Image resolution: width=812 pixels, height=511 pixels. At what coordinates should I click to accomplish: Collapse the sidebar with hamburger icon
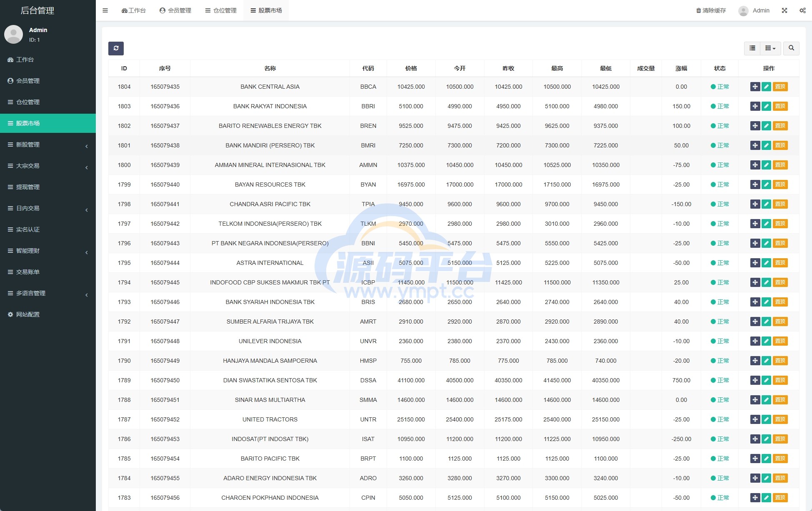click(x=105, y=10)
